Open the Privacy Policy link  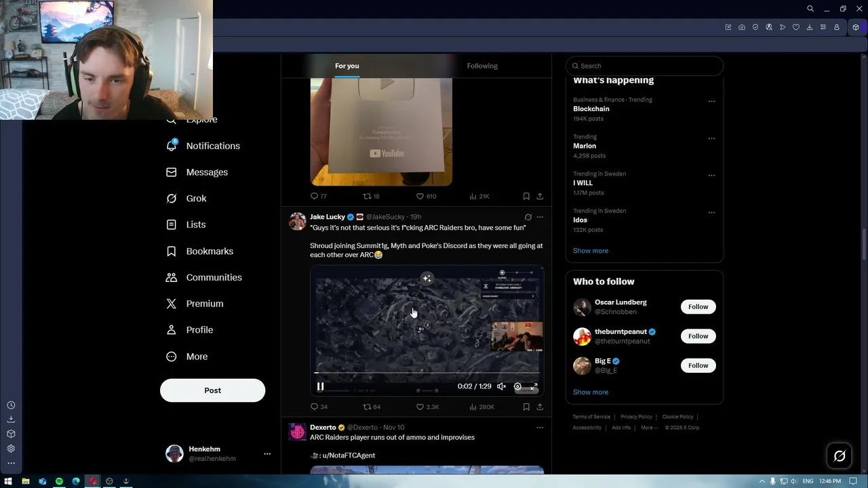(636, 417)
